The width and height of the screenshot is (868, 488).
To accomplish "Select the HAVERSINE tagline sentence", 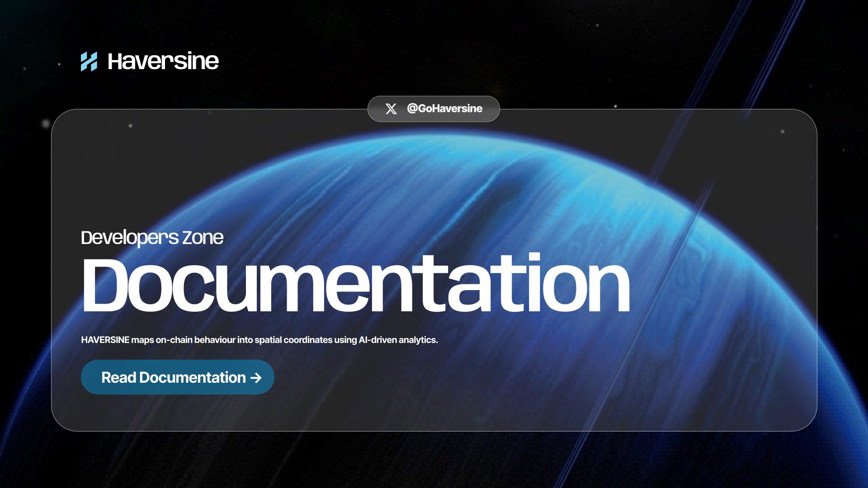I will point(259,340).
